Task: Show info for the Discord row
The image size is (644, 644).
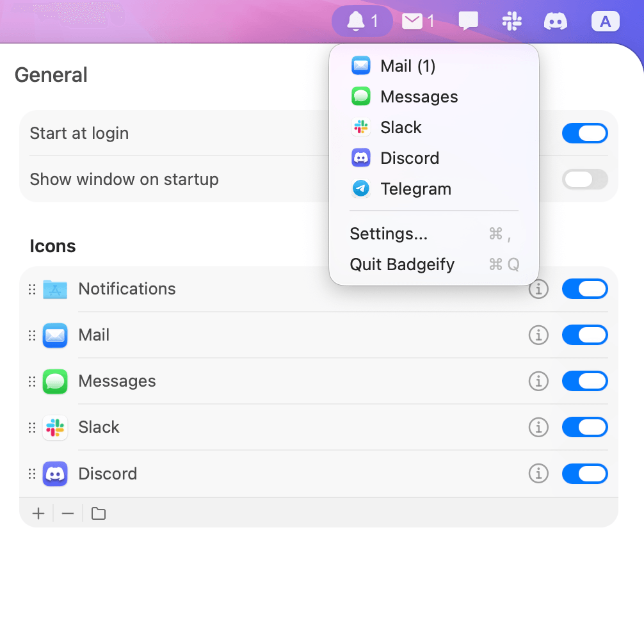Action: point(538,474)
